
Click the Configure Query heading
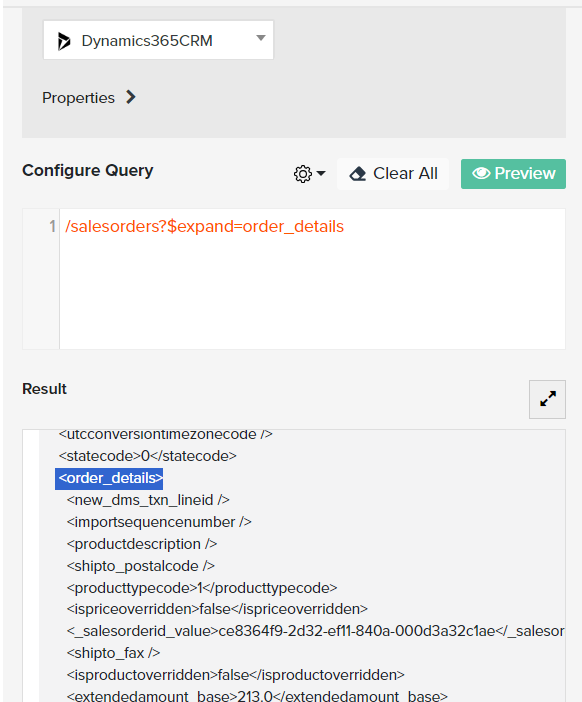click(x=88, y=171)
